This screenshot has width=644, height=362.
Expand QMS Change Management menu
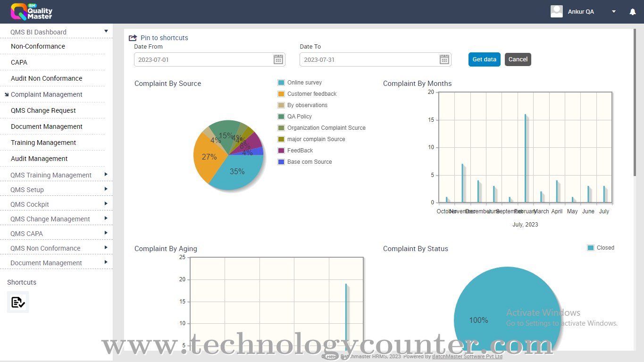(56, 219)
